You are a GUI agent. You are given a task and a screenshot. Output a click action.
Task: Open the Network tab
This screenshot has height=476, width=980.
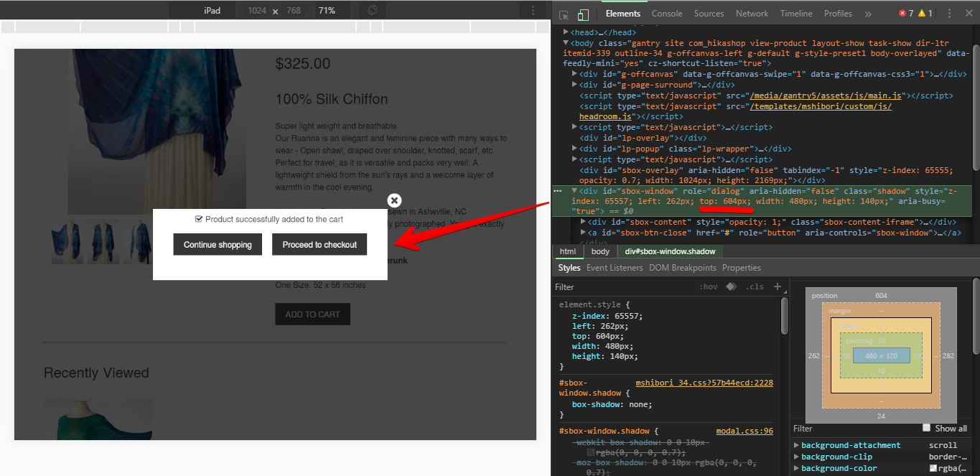pyautogui.click(x=752, y=14)
